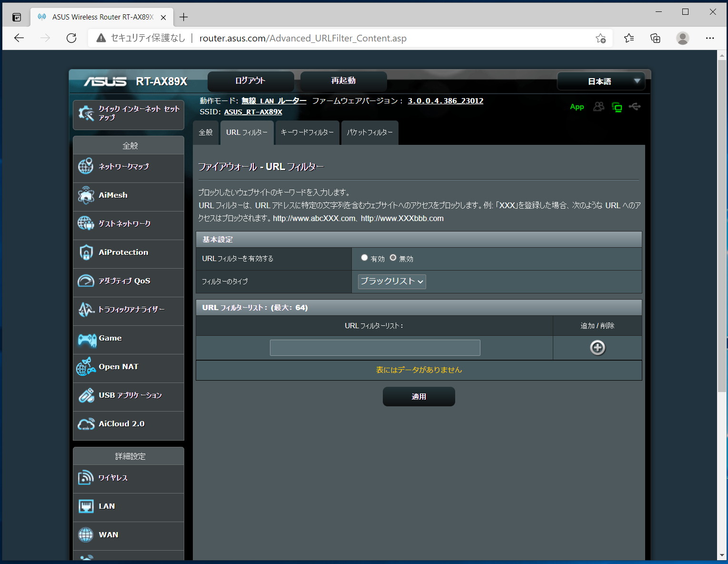Click the 適用 apply button

pos(419,397)
